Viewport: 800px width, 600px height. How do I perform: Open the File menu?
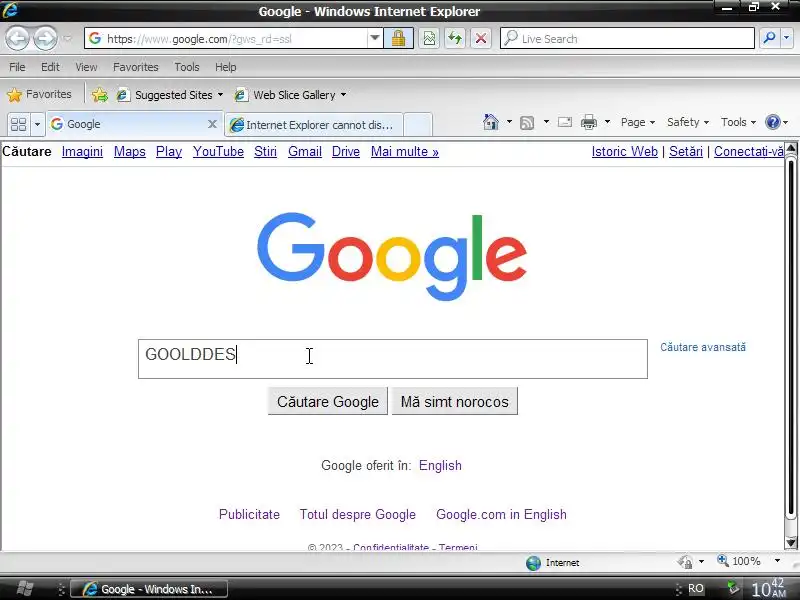coord(17,67)
